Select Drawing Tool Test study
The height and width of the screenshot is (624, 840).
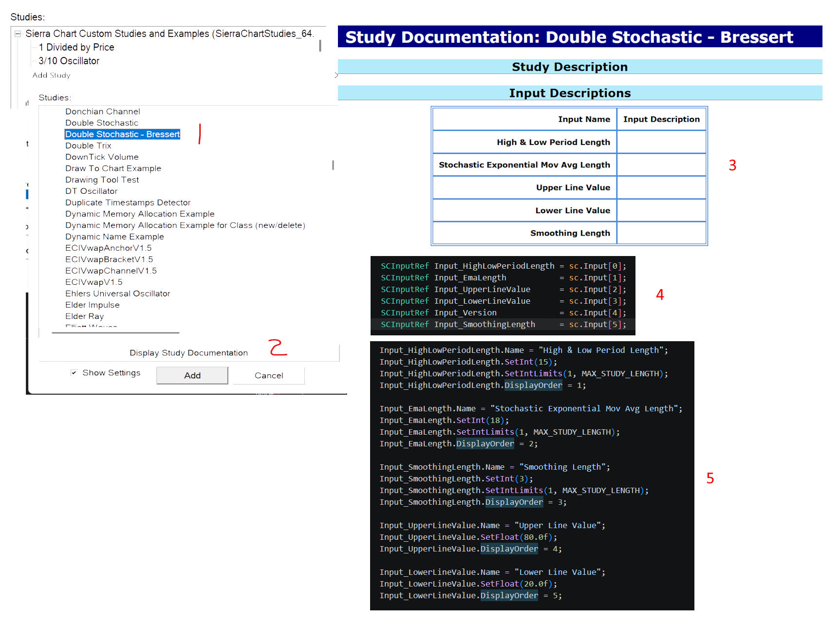tap(102, 180)
